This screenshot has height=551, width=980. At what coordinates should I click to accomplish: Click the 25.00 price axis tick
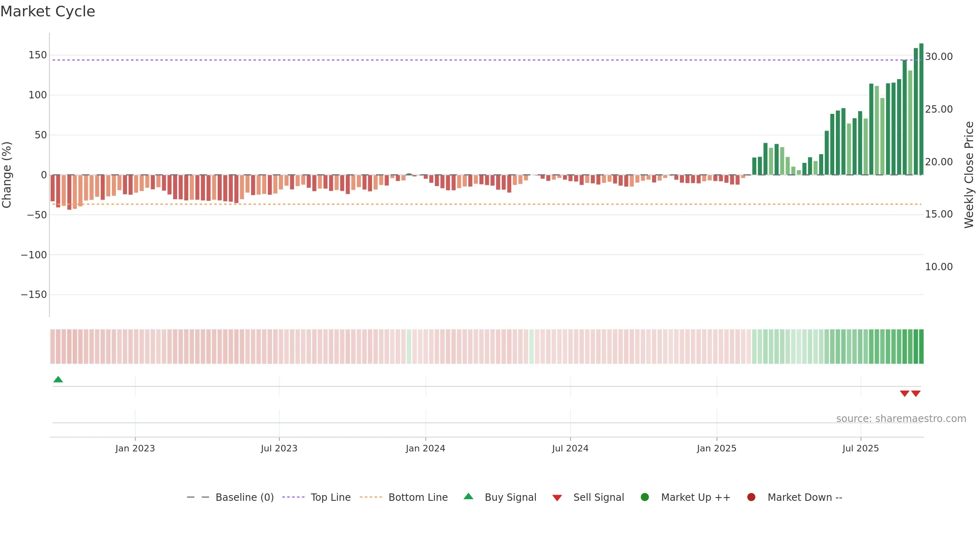point(939,109)
